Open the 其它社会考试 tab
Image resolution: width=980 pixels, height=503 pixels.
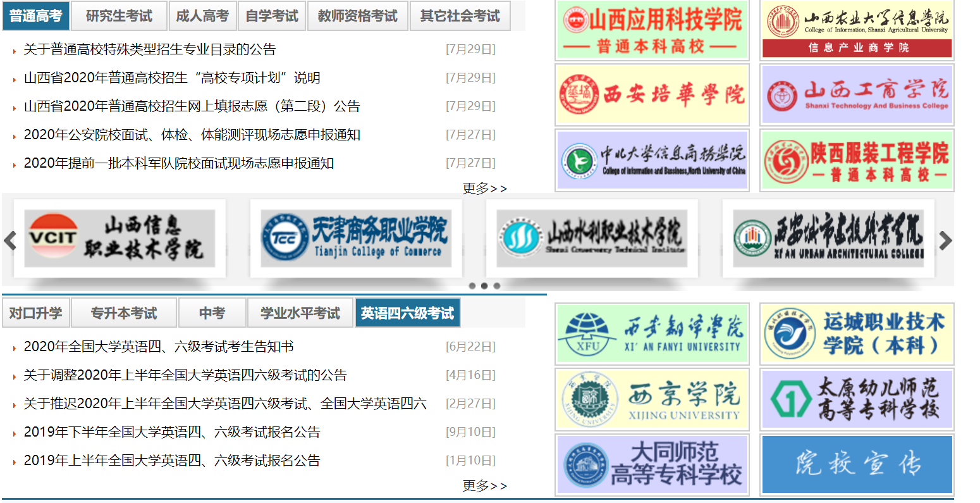(x=460, y=16)
